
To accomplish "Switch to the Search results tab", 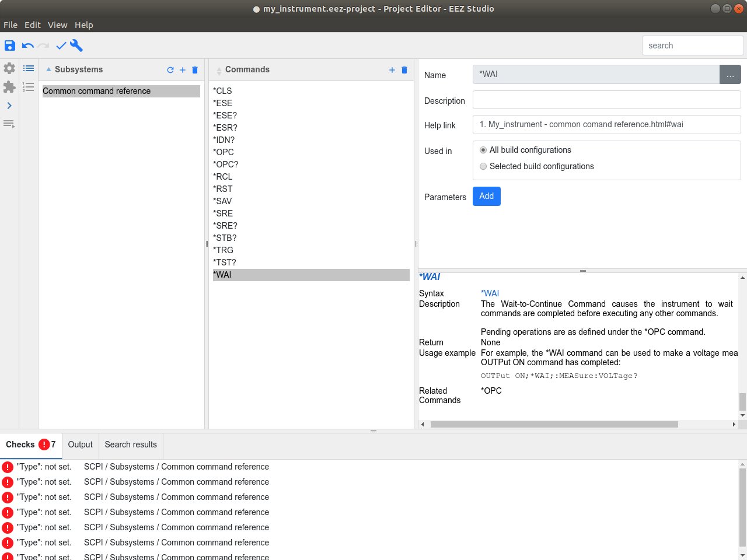I will [x=131, y=444].
